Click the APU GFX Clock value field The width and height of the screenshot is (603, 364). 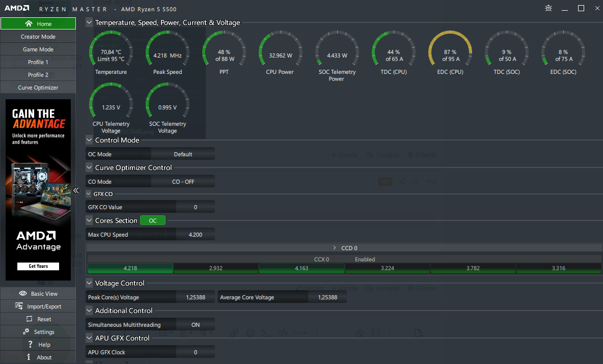pos(196,352)
